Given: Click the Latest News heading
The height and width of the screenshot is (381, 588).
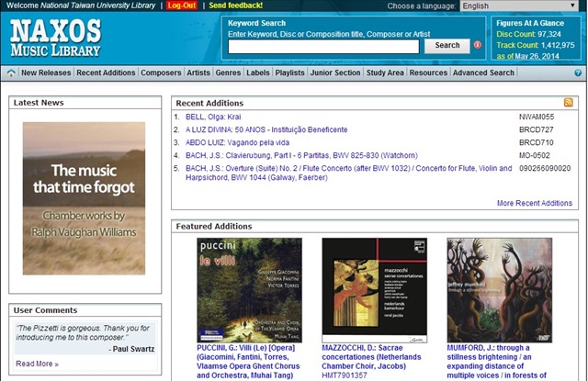Looking at the screenshot, I should (39, 103).
